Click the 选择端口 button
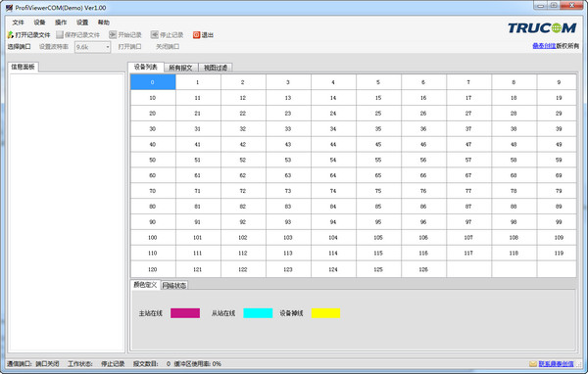 click(x=20, y=47)
